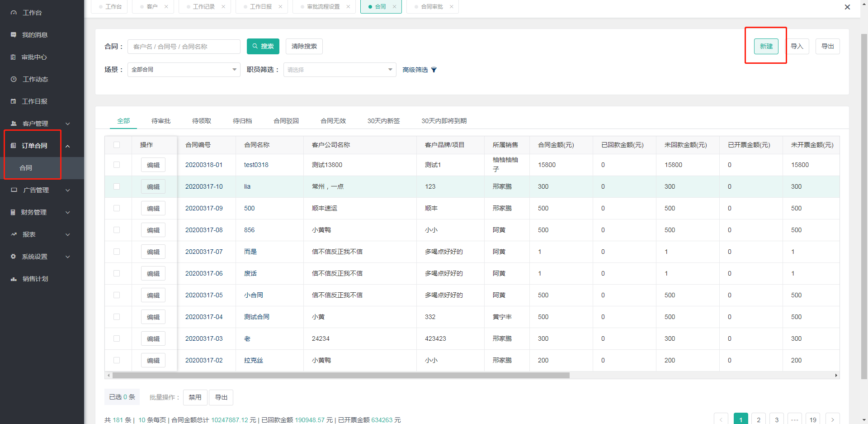The width and height of the screenshot is (868, 424).
Task: Click the filter funnel icon beside 高级筛选
Action: 434,70
